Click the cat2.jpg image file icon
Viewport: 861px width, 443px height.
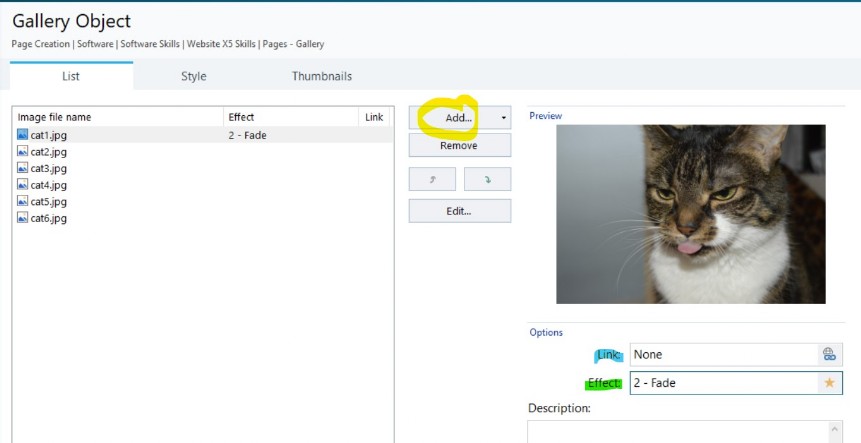coord(23,151)
